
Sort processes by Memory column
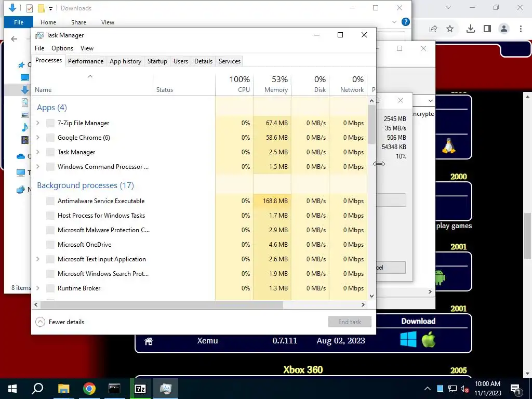coord(272,84)
